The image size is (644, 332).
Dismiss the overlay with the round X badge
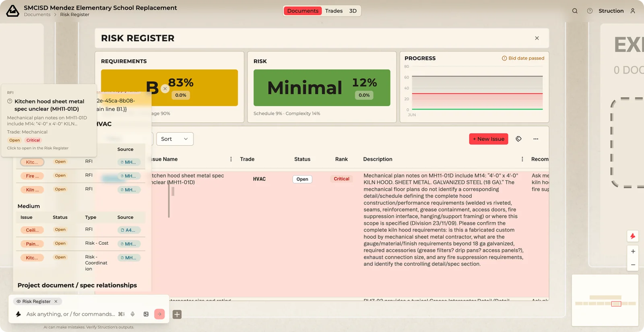[165, 89]
